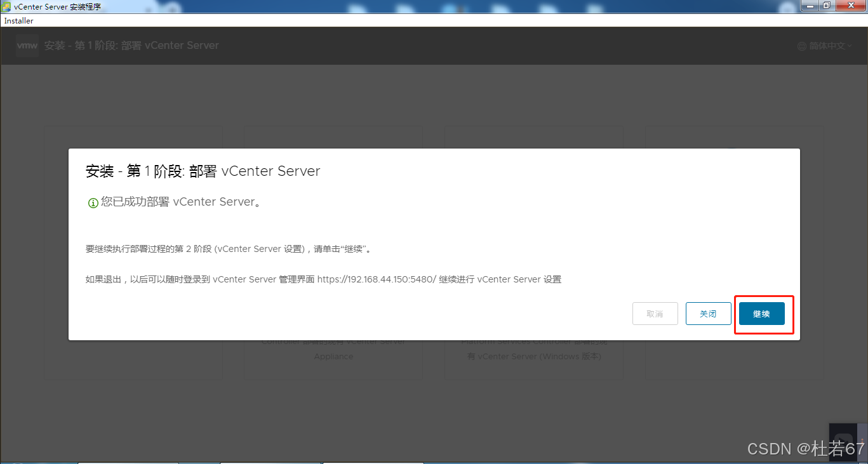Click the greyed-out 取消 button
Viewport: 868px width, 464px height.
(655, 314)
